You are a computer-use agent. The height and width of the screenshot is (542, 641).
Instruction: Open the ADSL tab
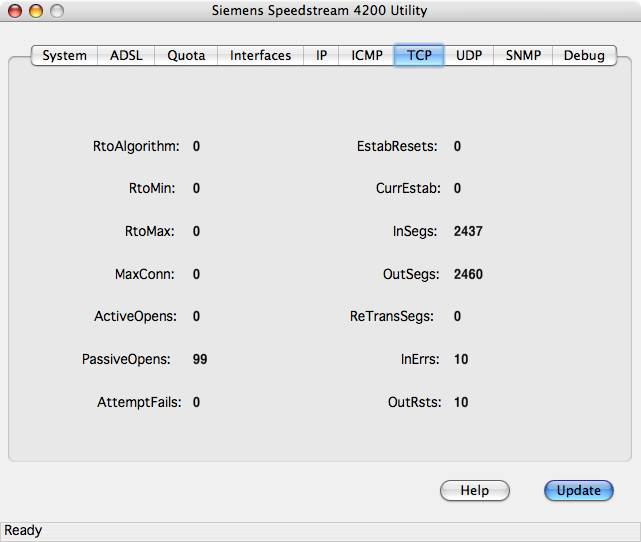126,55
